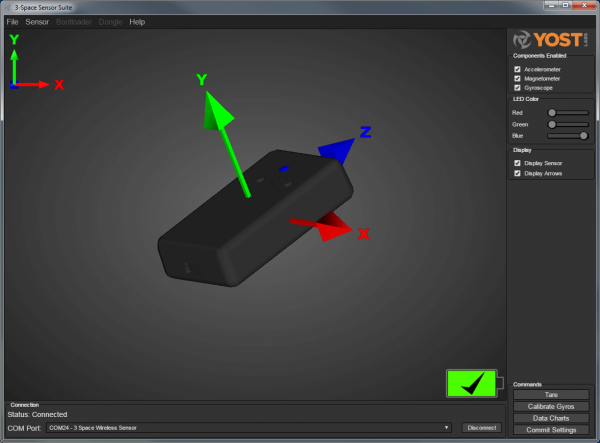This screenshot has width=600, height=443.
Task: Click the red X axis arrow on sensor
Action: pos(318,226)
